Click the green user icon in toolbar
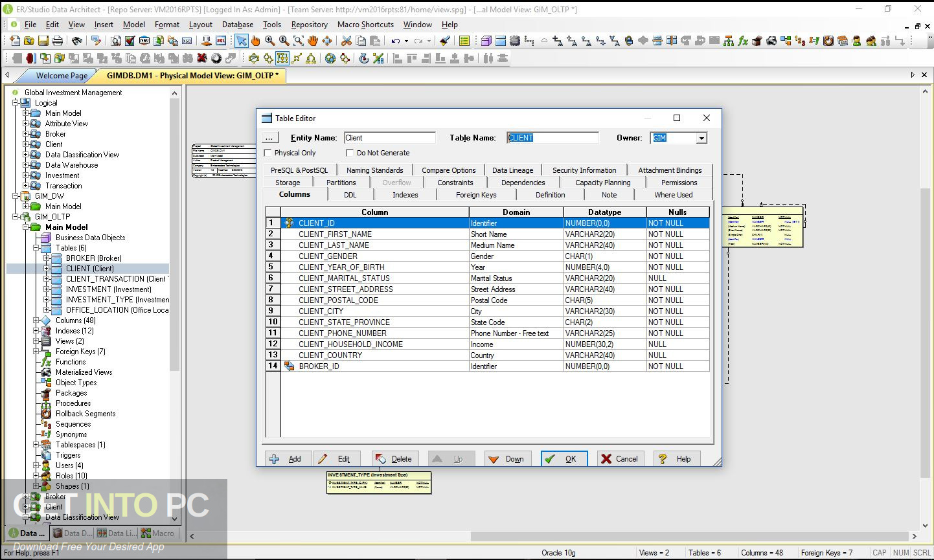934x560 pixels. 857,41
